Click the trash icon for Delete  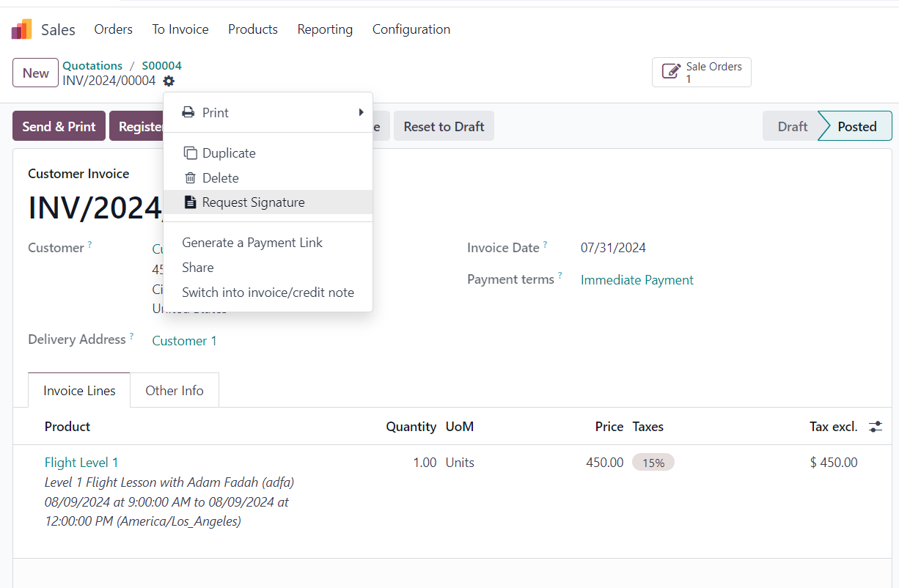(191, 178)
